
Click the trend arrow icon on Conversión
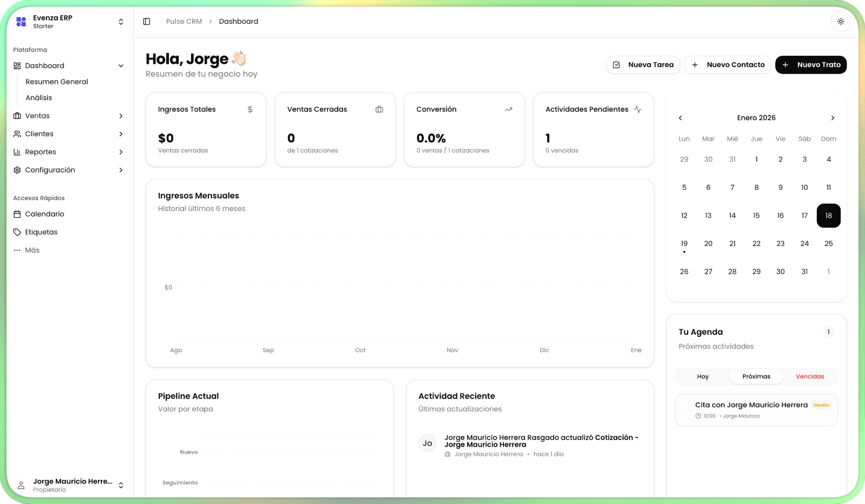click(x=508, y=109)
